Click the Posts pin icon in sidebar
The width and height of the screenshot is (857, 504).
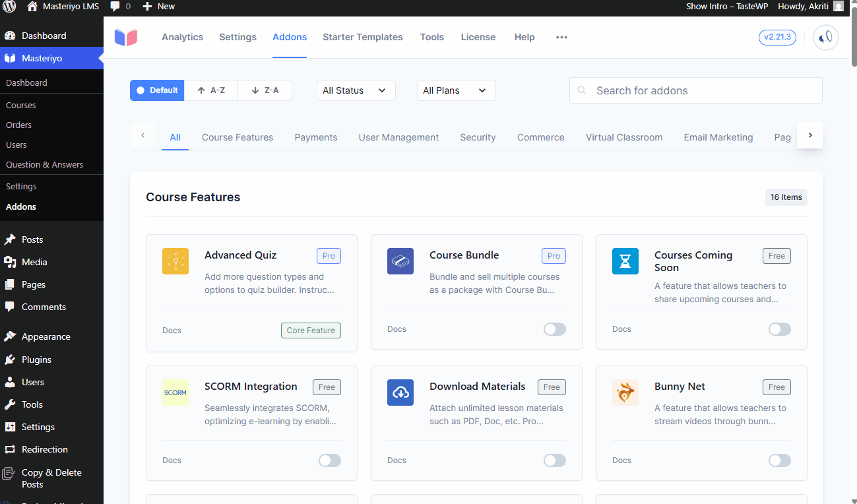coord(10,239)
